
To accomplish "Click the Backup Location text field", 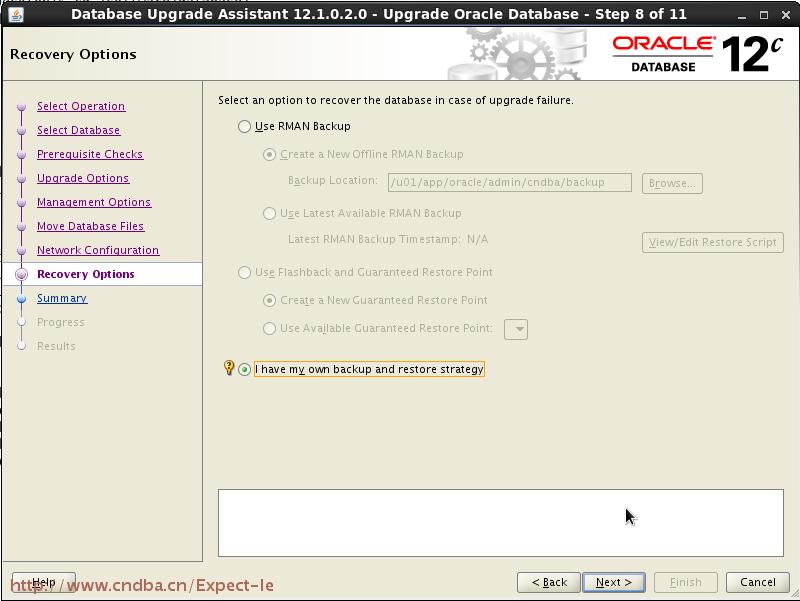I will [x=509, y=182].
